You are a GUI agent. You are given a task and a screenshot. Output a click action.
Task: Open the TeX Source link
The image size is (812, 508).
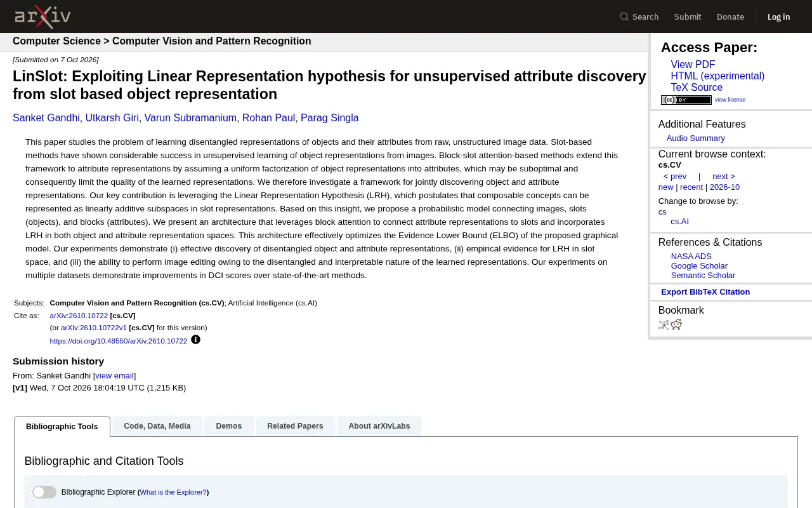tap(697, 88)
